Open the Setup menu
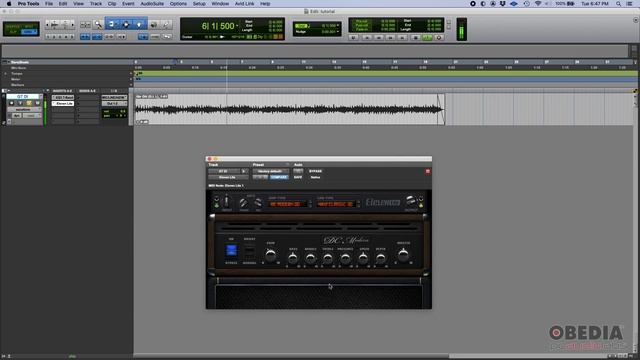The image size is (640, 360). (199, 4)
